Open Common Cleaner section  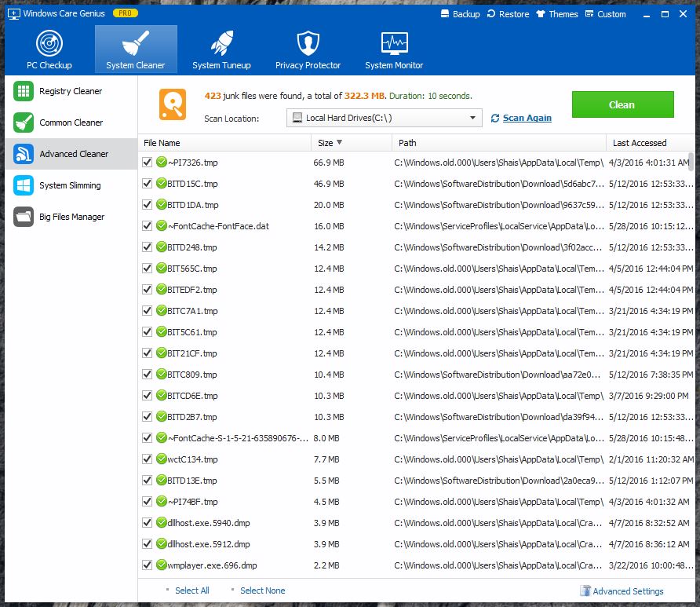(71, 122)
